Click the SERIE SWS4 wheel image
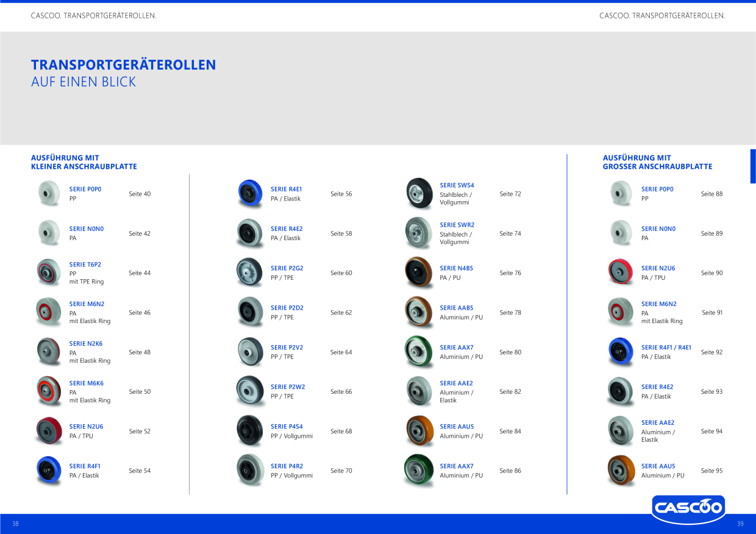 pos(419,194)
